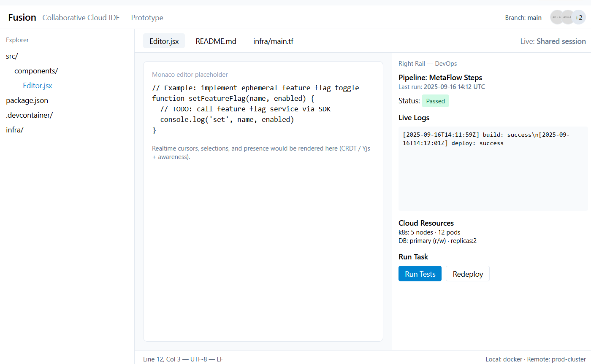Run Tests in the pipeline
Viewport: 591px width, 364px height.
pyautogui.click(x=420, y=274)
